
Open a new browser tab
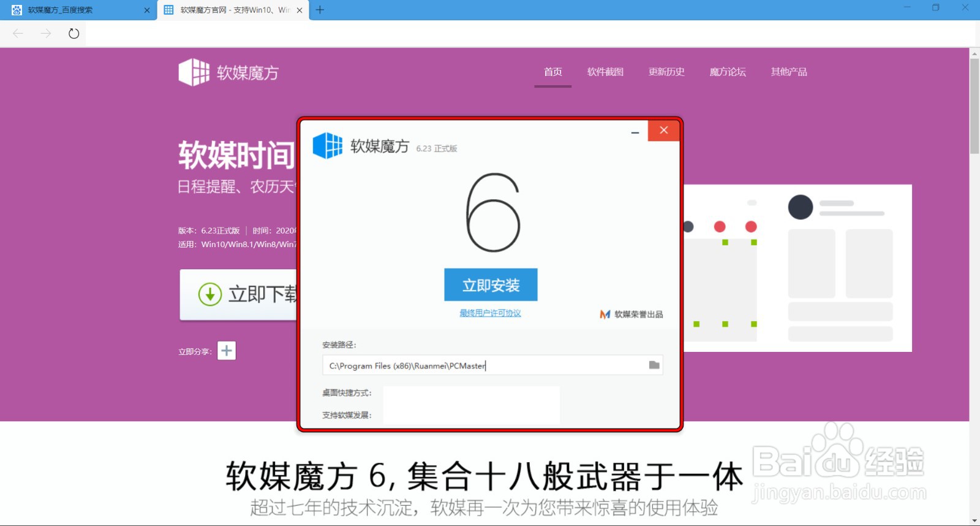[320, 10]
